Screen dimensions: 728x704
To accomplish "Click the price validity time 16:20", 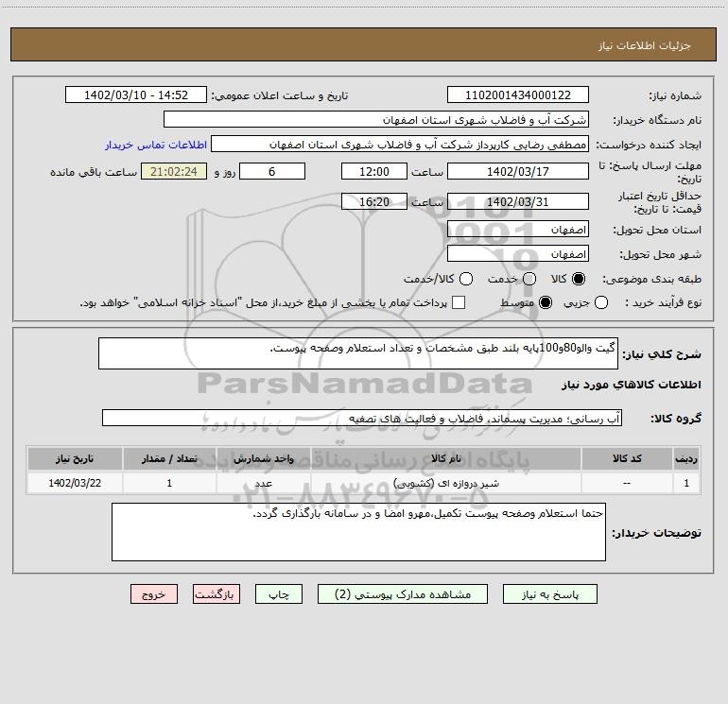I will [x=374, y=201].
